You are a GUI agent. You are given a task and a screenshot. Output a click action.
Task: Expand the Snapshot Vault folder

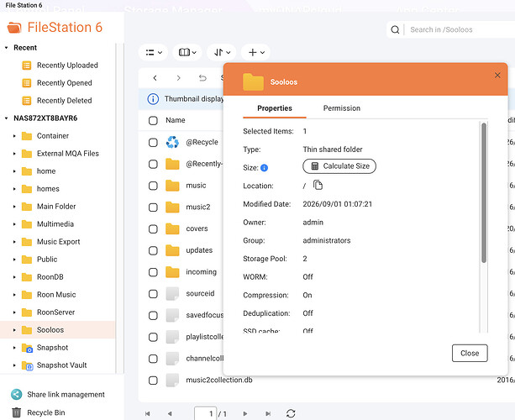[x=14, y=365]
